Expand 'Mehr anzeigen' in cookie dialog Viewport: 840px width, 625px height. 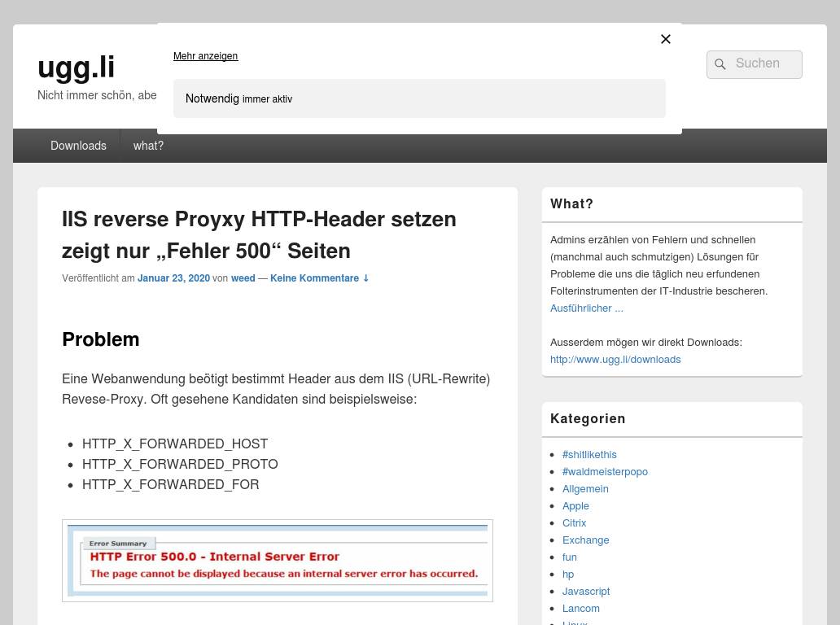point(205,56)
